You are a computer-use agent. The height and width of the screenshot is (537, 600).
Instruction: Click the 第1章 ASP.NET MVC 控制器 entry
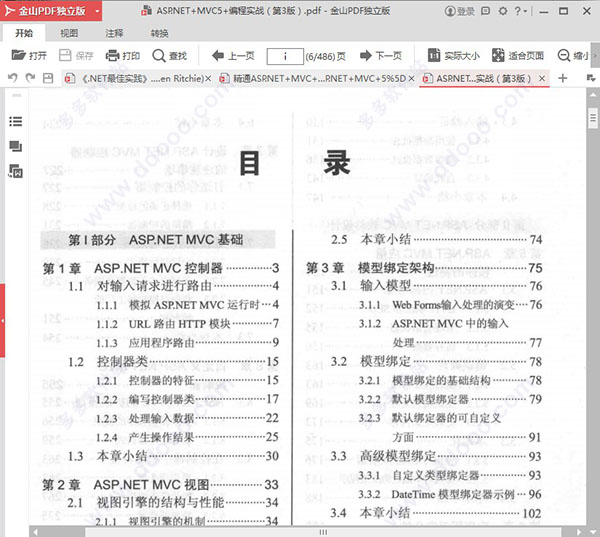tap(161, 268)
